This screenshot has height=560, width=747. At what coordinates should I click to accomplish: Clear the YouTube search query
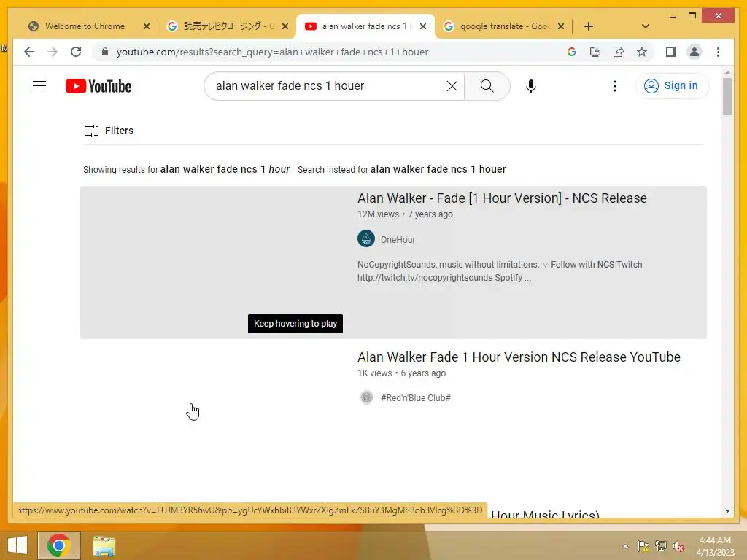[452, 86]
